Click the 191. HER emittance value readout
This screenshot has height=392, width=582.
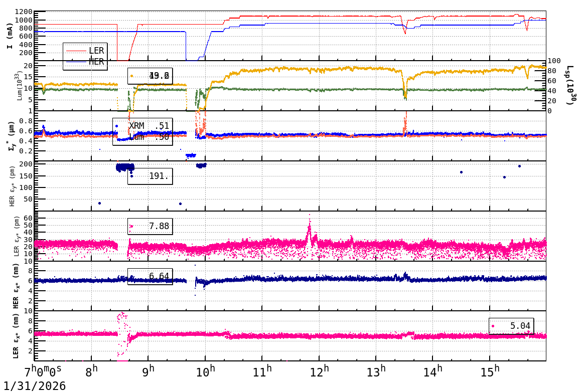[x=158, y=176]
